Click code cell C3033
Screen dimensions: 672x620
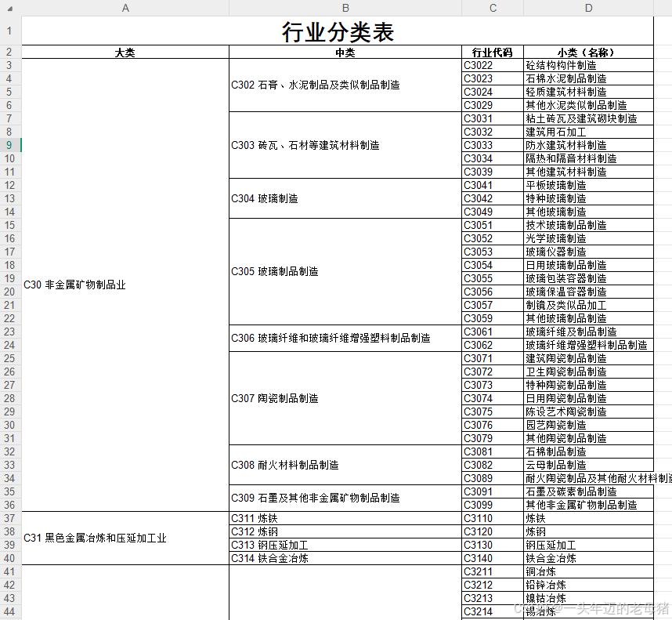click(493, 145)
